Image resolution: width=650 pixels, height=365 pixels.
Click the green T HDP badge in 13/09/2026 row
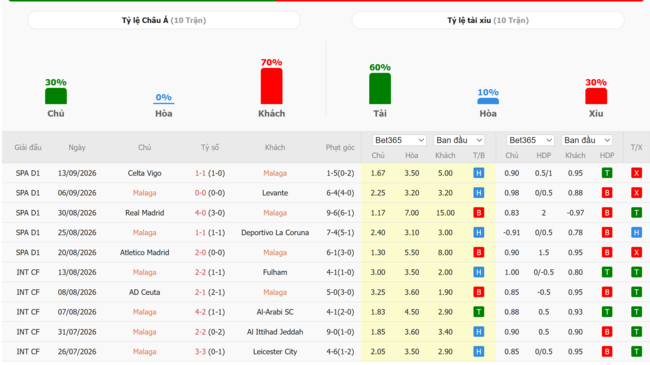(x=607, y=173)
